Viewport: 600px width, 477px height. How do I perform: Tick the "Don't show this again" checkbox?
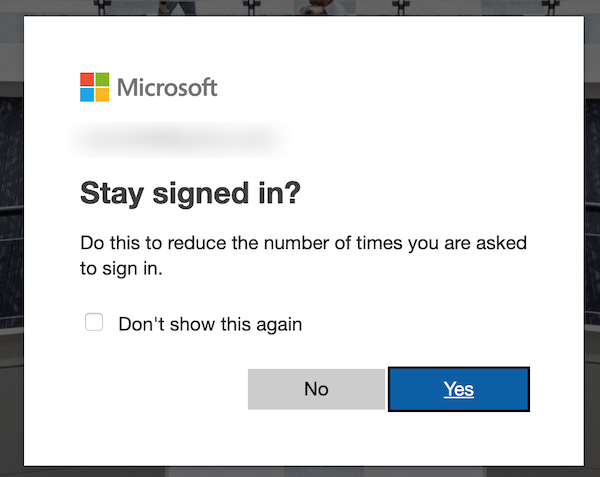tap(94, 322)
